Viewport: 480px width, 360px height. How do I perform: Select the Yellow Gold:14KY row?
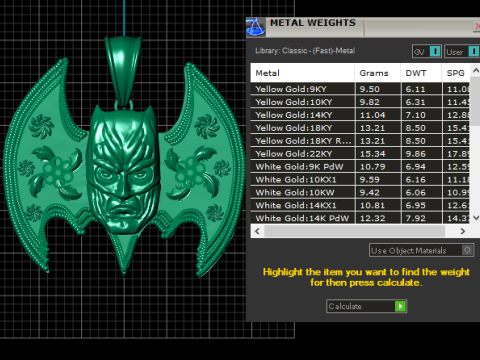(360, 115)
